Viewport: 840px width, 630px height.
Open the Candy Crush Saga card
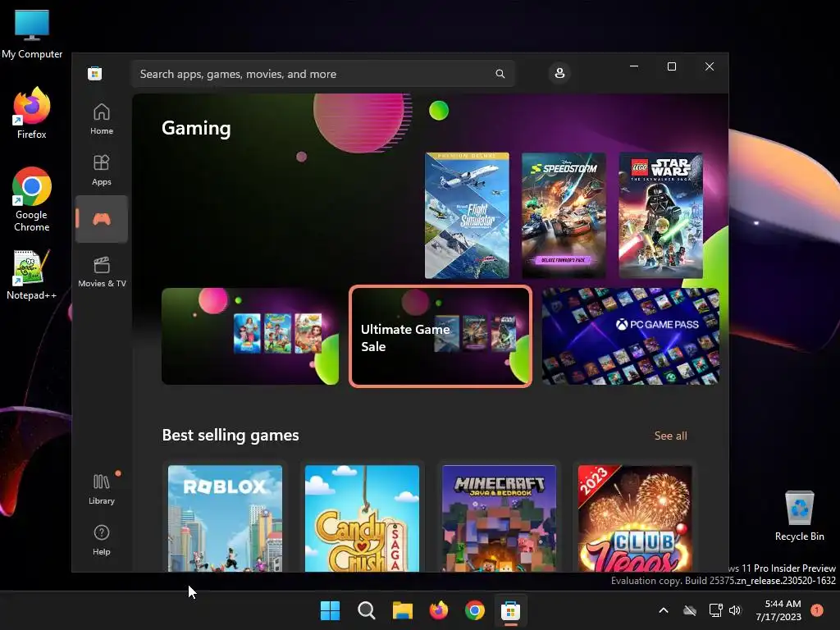point(362,518)
